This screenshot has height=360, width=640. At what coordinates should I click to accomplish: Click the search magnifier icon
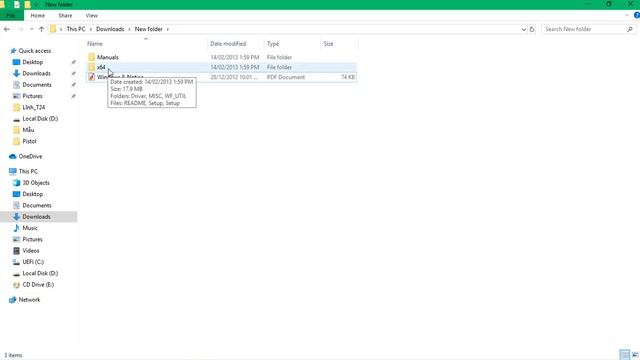(630, 29)
